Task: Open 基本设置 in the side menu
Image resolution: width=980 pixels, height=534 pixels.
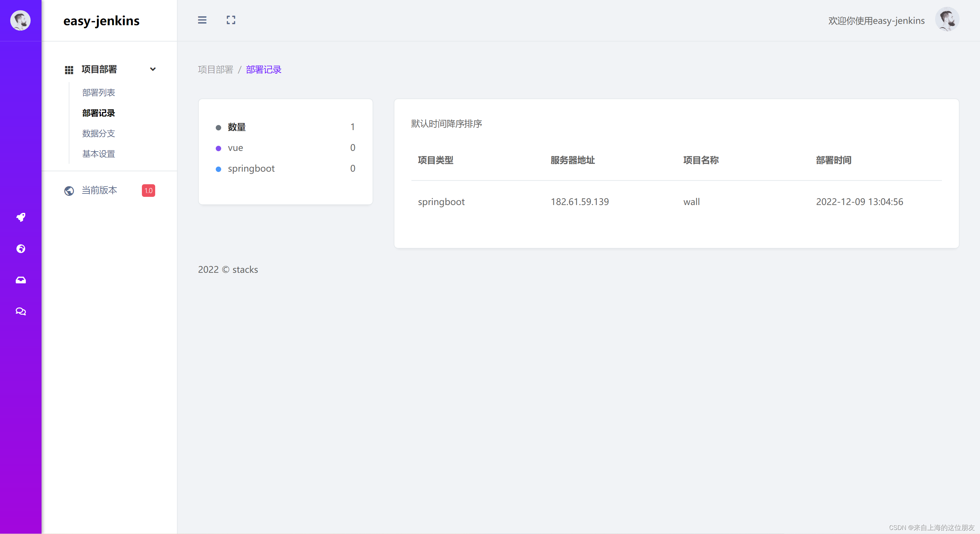Action: (99, 154)
